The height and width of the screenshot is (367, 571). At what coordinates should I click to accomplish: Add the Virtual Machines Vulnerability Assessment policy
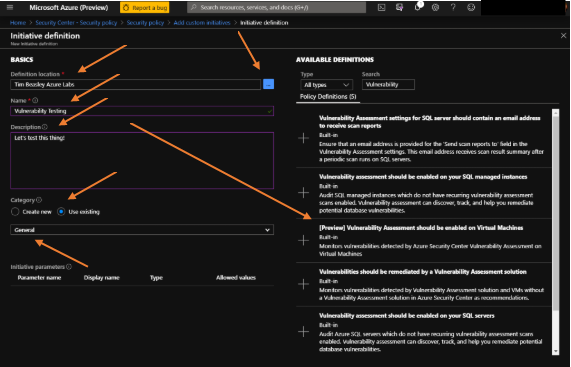pos(303,240)
